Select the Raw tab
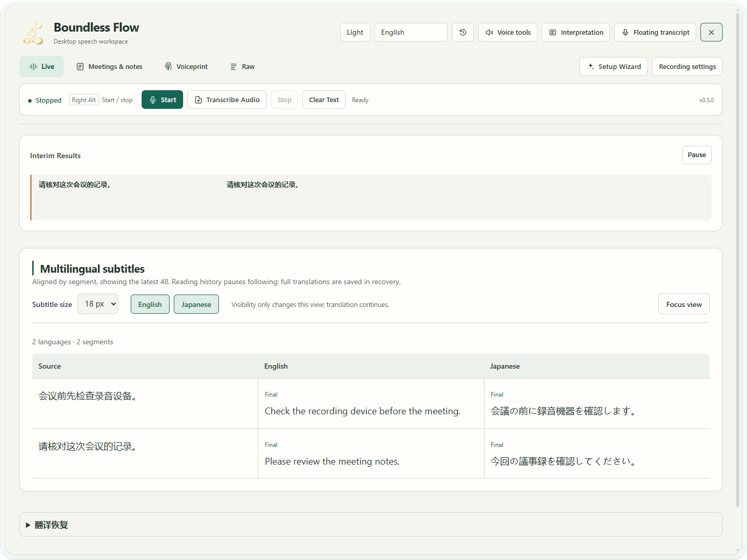The width and height of the screenshot is (747, 560). tap(243, 66)
